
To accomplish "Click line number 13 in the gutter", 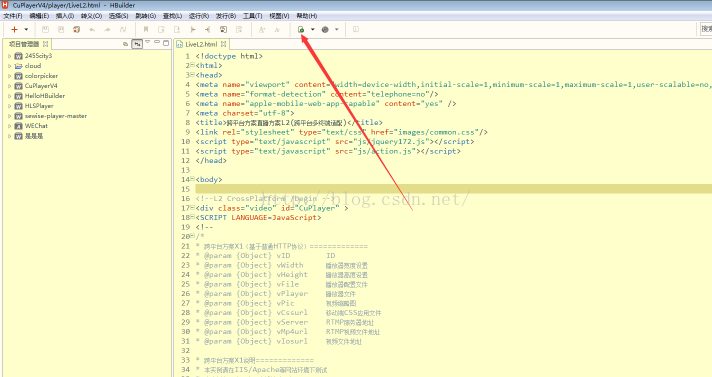I will [185, 170].
